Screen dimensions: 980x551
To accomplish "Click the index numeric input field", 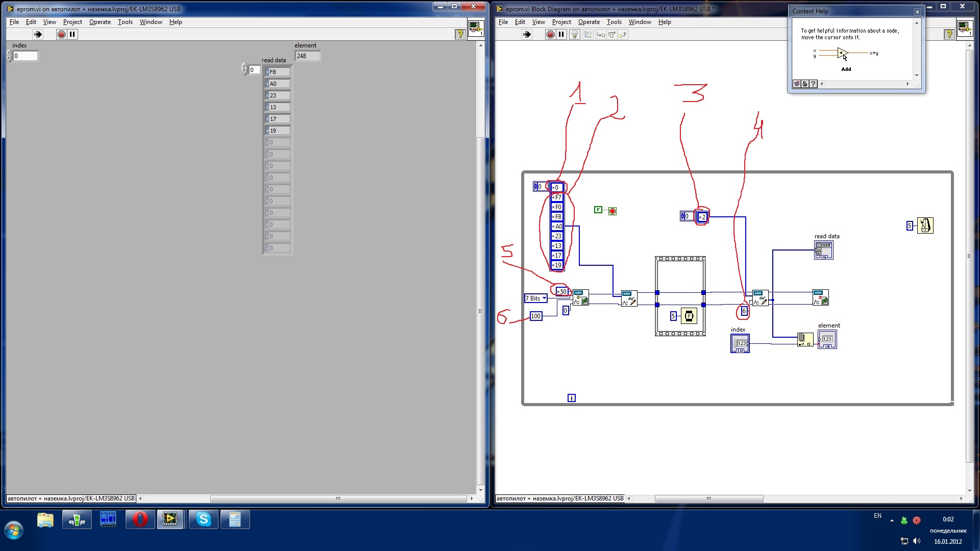I will [x=26, y=56].
